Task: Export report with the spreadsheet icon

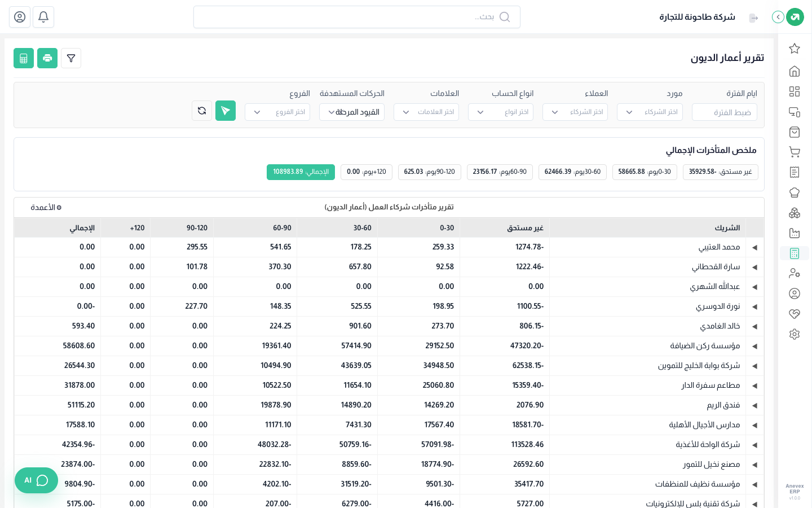Action: (x=24, y=58)
